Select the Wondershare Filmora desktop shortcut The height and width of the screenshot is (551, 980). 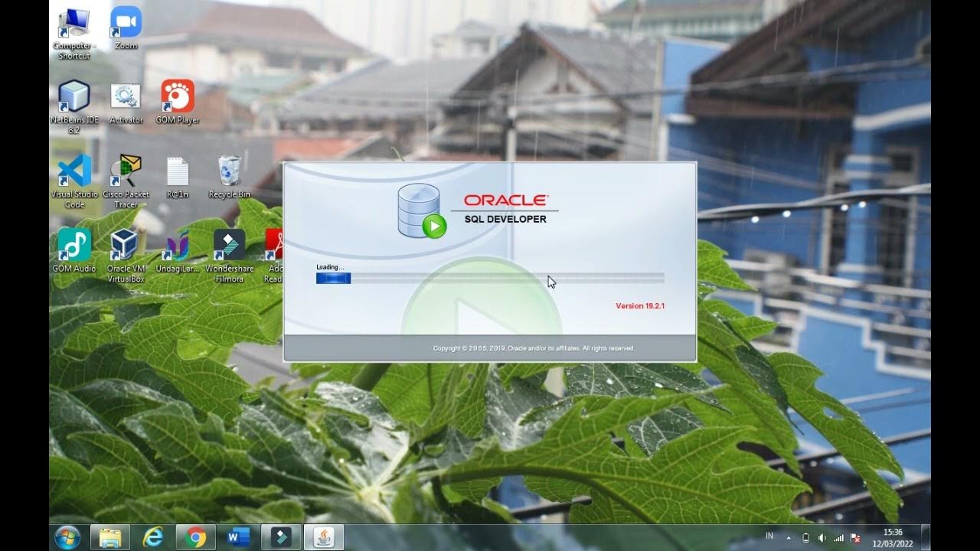(x=229, y=256)
